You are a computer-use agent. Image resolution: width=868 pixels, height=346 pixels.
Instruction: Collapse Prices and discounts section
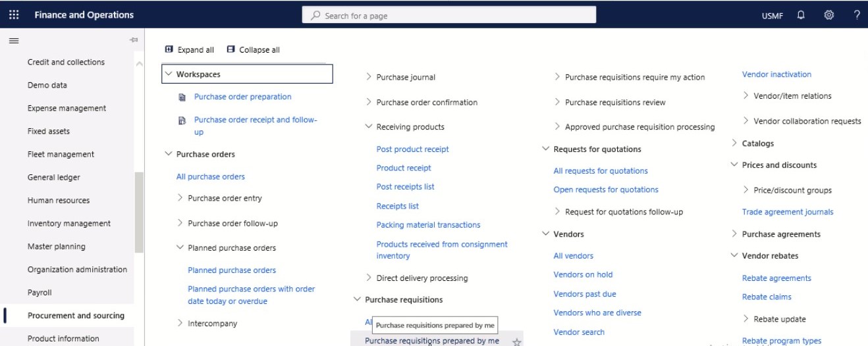735,164
